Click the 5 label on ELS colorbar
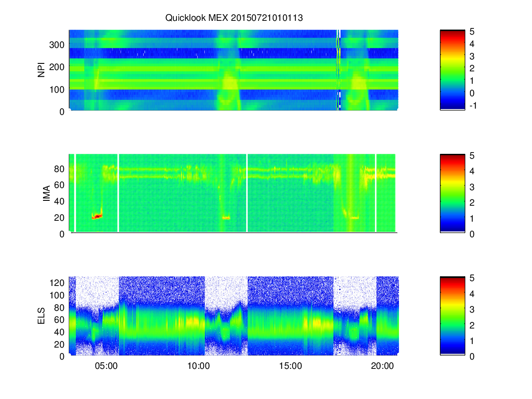The image size is (532, 399). [473, 278]
